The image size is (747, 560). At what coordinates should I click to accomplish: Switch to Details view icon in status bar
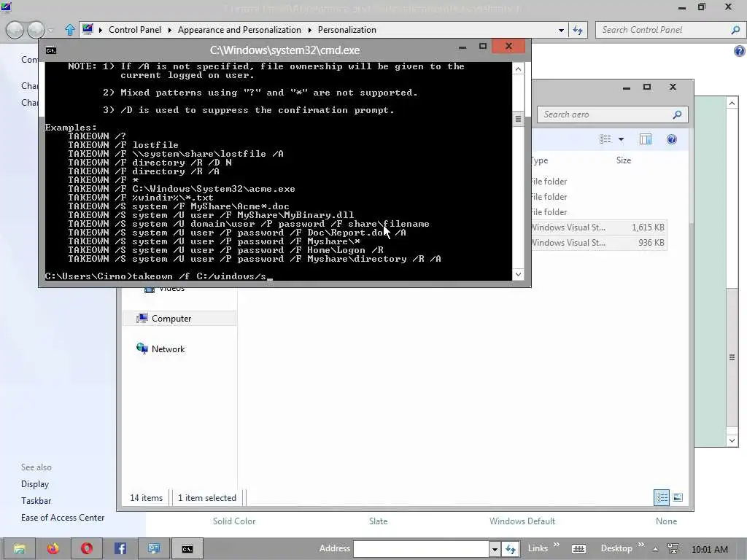click(662, 497)
